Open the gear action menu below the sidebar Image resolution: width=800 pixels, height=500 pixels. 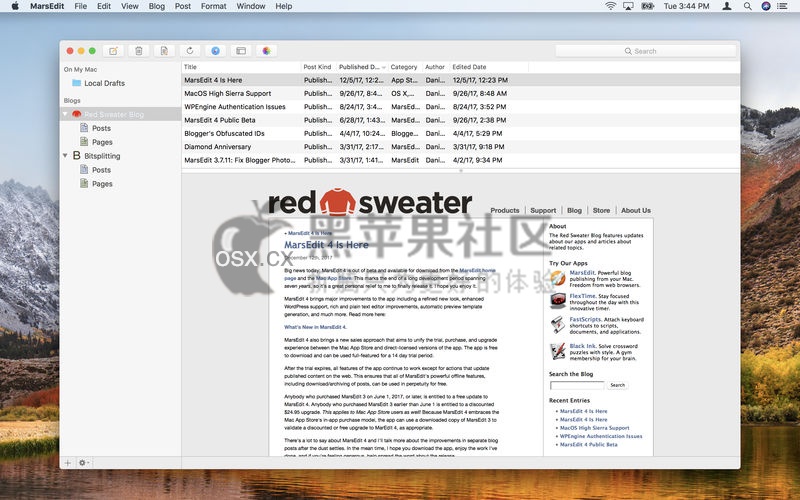[84, 463]
